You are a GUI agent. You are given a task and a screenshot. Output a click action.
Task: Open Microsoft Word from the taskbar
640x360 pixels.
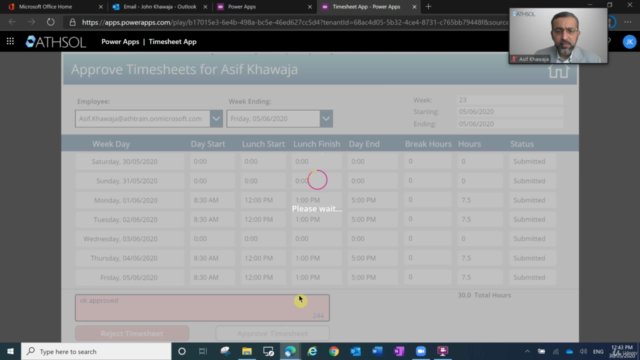[377, 351]
